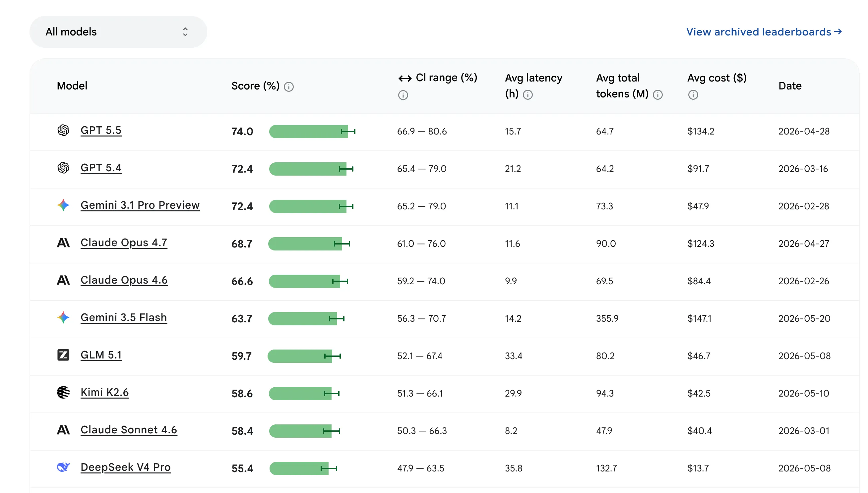868x493 pixels.
Task: Click the $46.7 cost cell
Action: coord(699,356)
